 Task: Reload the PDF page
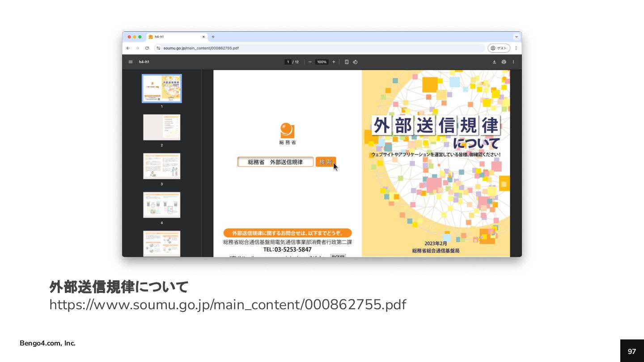pos(147,48)
